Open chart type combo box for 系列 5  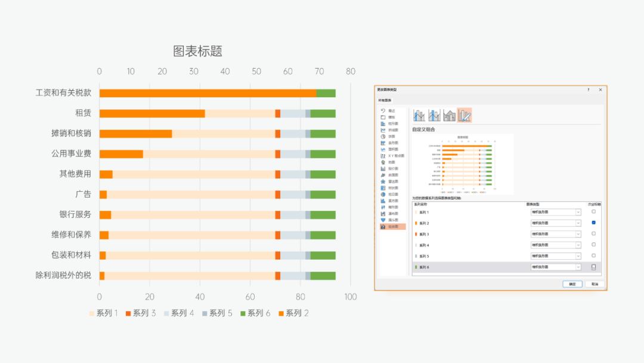pos(578,256)
